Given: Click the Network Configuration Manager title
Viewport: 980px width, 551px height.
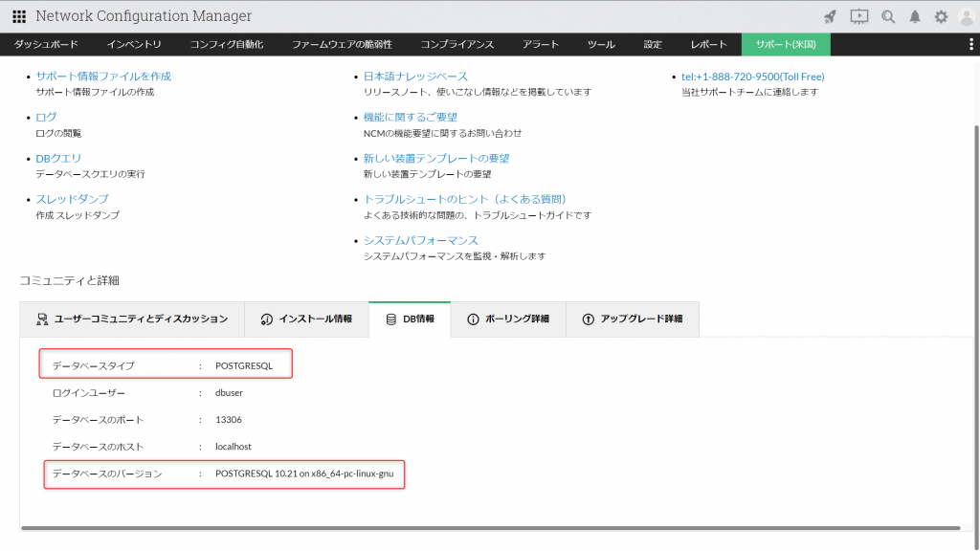Looking at the screenshot, I should (x=144, y=16).
